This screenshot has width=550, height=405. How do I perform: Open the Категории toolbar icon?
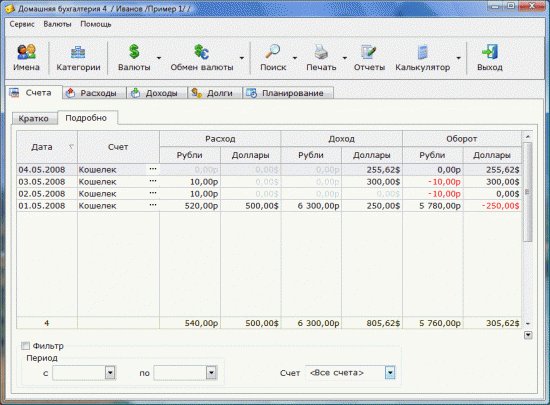(78, 53)
